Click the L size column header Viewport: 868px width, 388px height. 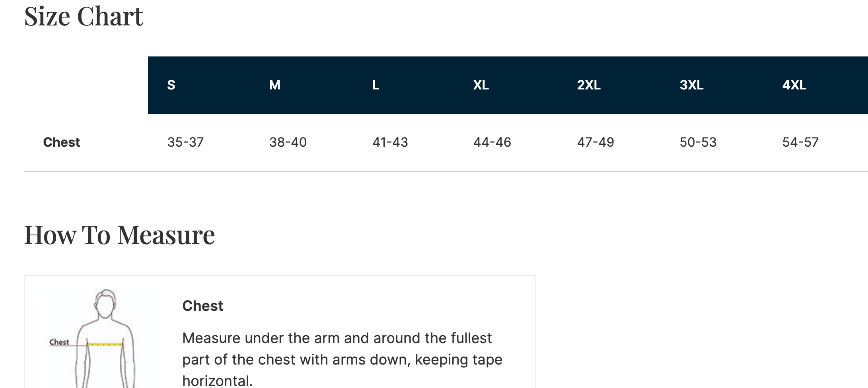point(376,85)
